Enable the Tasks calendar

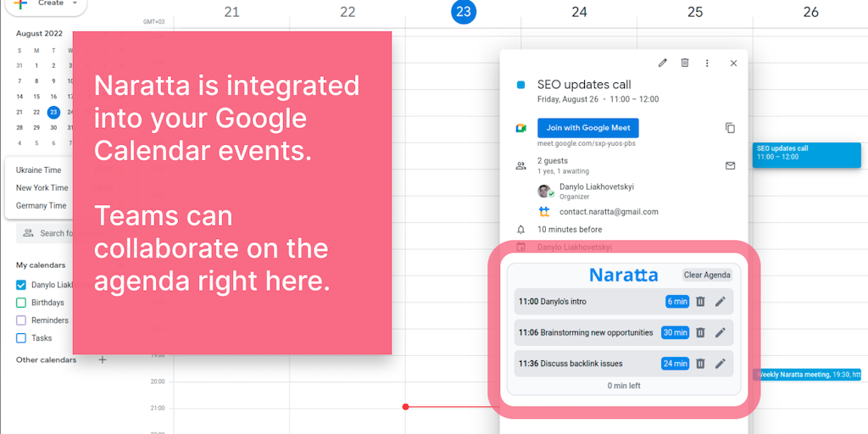21,337
